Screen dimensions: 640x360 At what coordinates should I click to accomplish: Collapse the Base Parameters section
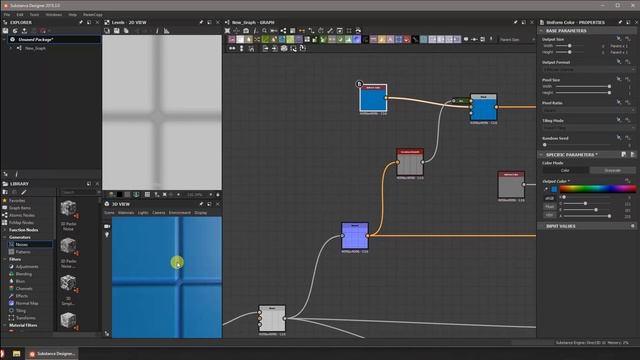(541, 31)
